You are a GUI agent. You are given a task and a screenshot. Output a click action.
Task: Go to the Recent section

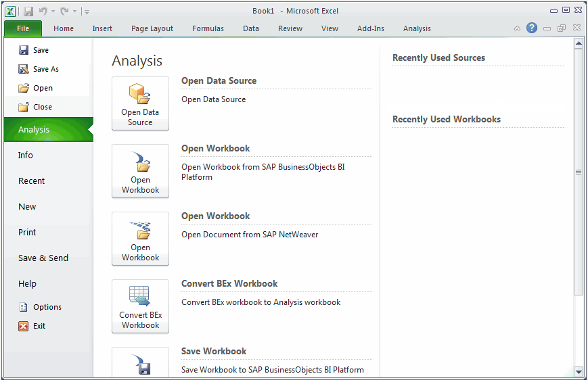coord(32,181)
